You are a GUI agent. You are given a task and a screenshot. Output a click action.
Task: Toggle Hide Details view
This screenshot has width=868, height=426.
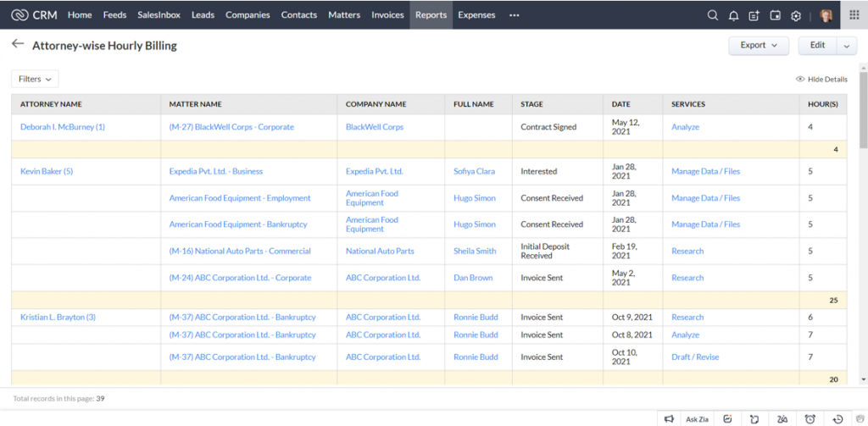point(821,79)
